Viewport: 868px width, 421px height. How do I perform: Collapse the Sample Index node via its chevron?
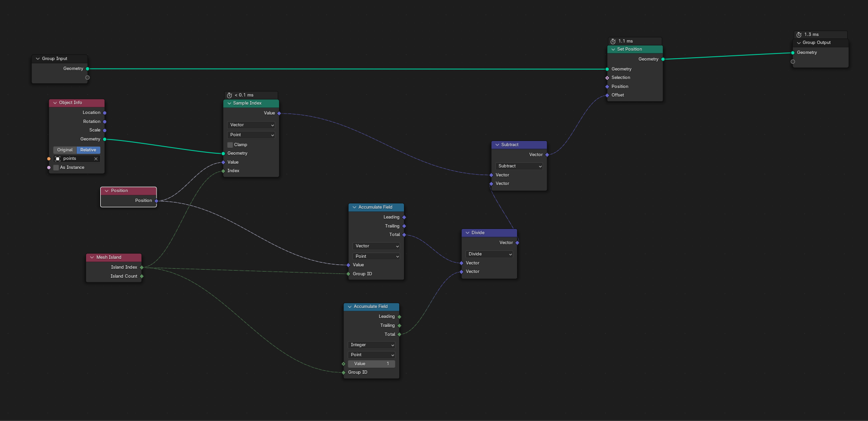(x=229, y=103)
